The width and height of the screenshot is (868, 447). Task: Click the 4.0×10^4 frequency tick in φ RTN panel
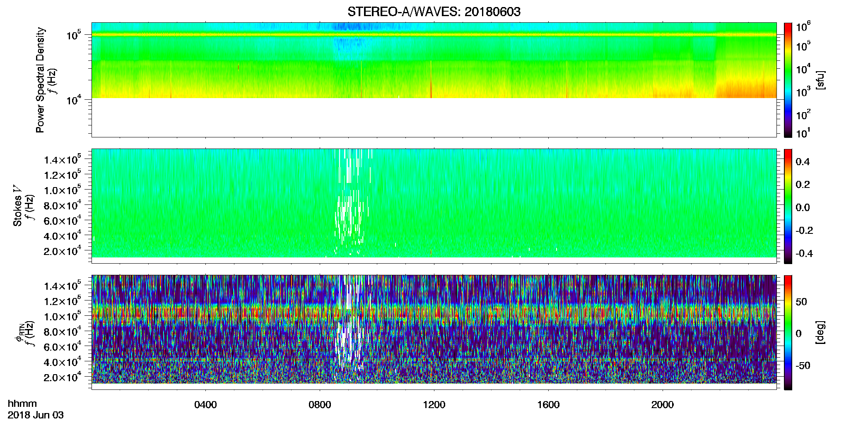[x=63, y=362]
